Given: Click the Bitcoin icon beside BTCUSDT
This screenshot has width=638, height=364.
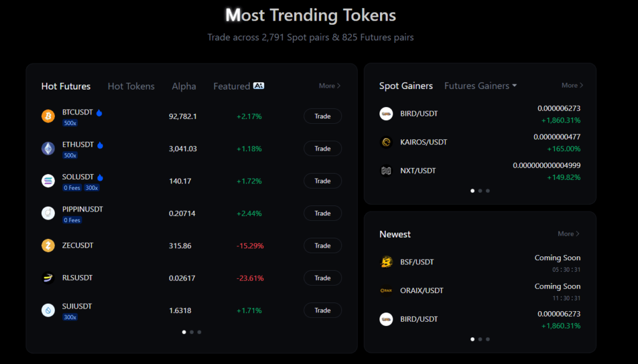Looking at the screenshot, I should (48, 116).
